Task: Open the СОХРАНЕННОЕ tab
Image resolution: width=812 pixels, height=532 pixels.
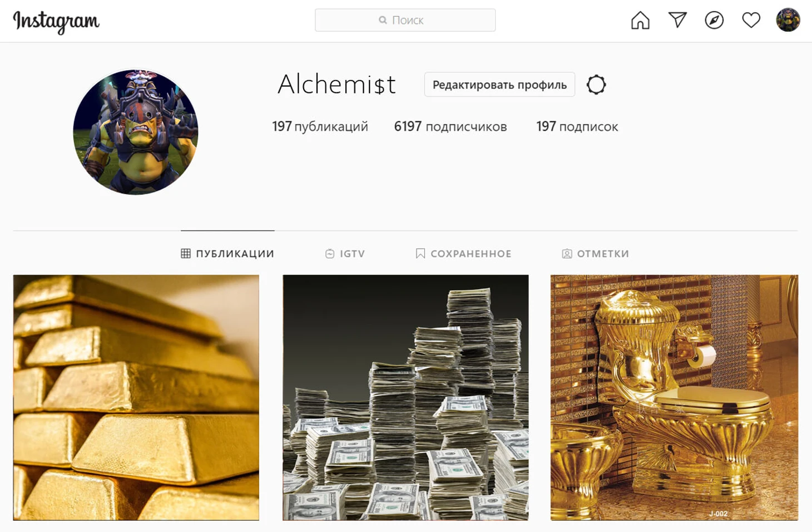Action: [463, 254]
